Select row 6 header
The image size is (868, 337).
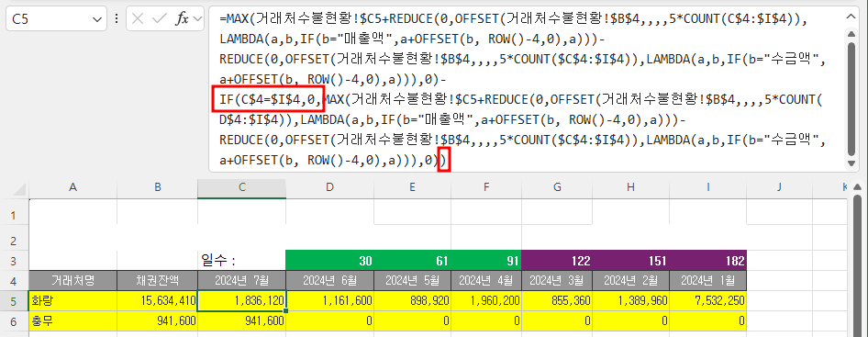[x=14, y=321]
